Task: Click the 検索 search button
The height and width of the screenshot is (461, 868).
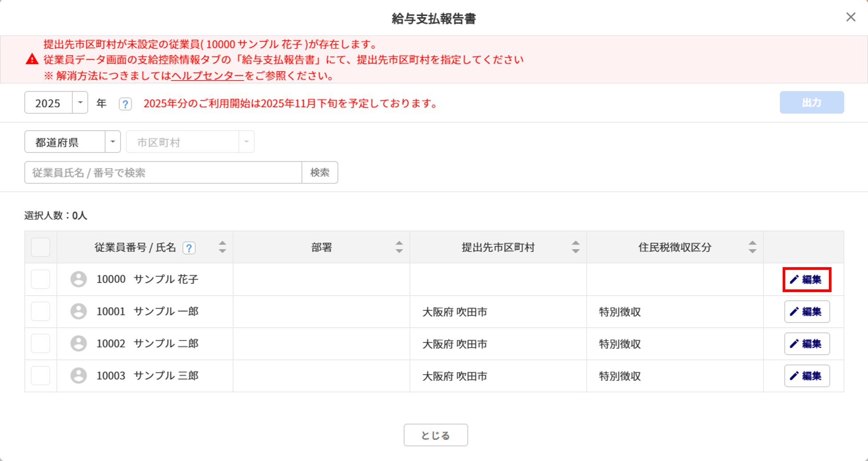Action: point(320,172)
